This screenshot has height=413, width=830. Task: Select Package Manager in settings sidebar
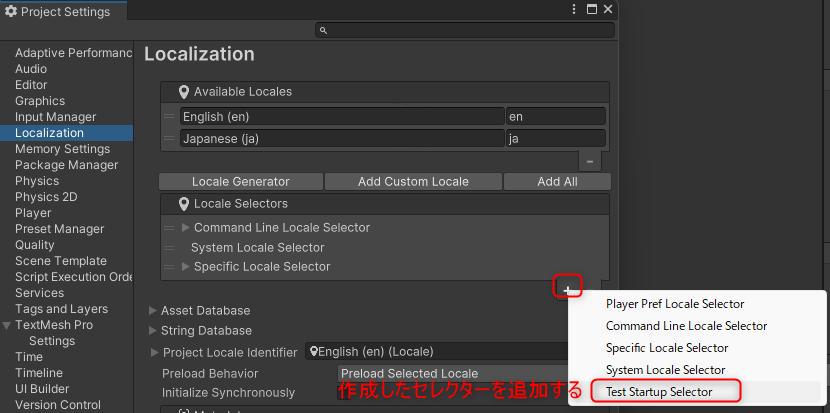66,165
